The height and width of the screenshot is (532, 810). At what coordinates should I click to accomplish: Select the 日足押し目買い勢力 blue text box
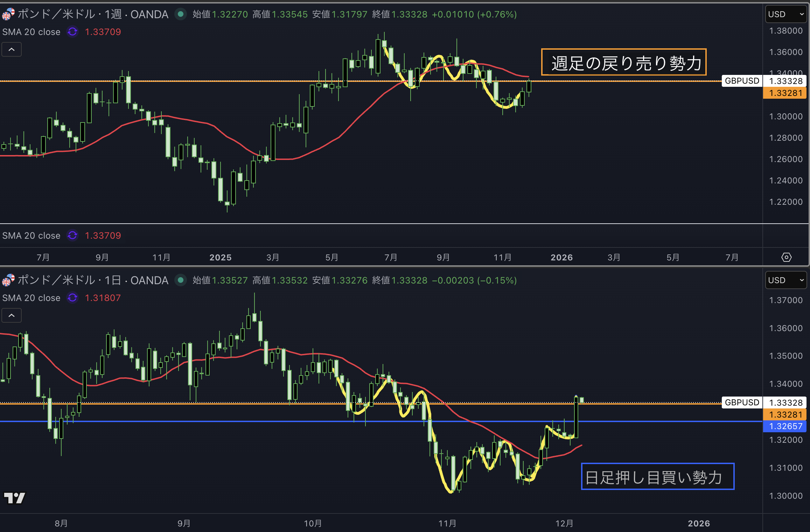click(x=657, y=477)
